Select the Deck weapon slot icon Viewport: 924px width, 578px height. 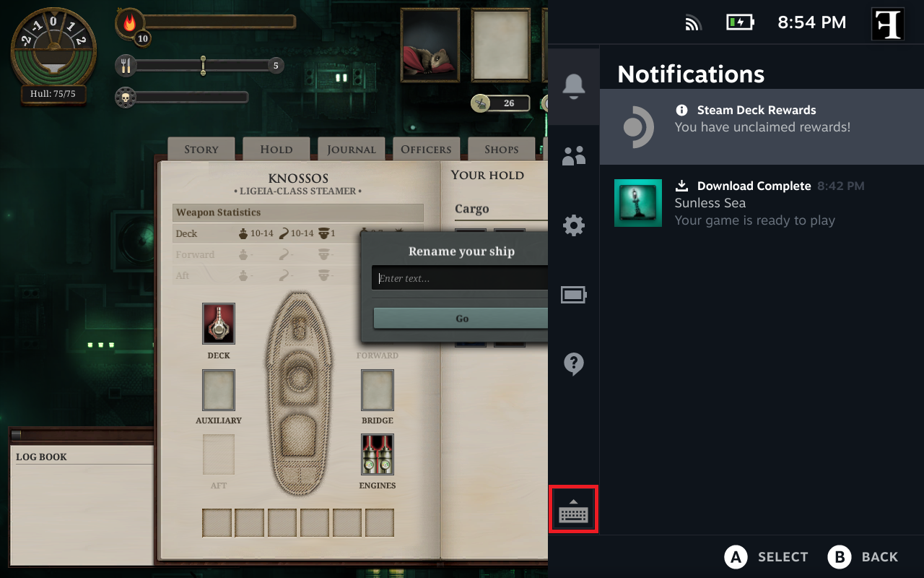(x=219, y=324)
